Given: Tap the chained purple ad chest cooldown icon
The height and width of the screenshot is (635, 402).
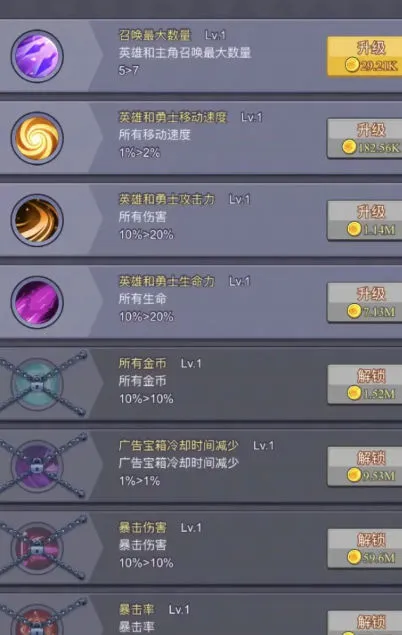Looking at the screenshot, I should 37,467.
